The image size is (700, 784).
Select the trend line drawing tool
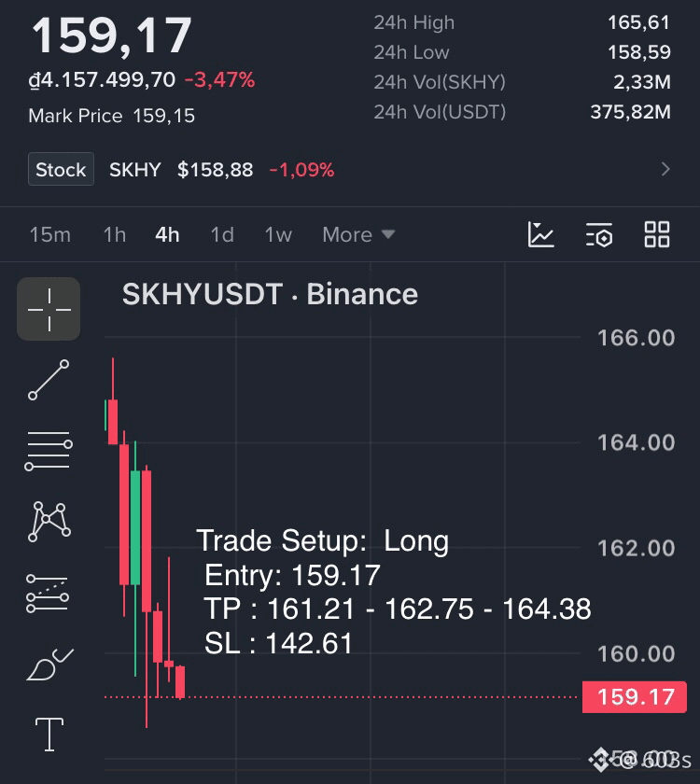(49, 380)
